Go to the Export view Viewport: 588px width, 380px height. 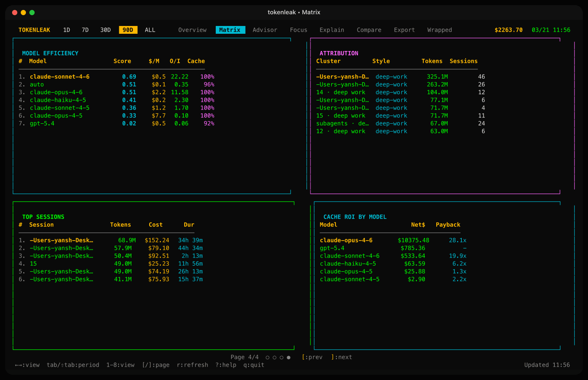(405, 30)
